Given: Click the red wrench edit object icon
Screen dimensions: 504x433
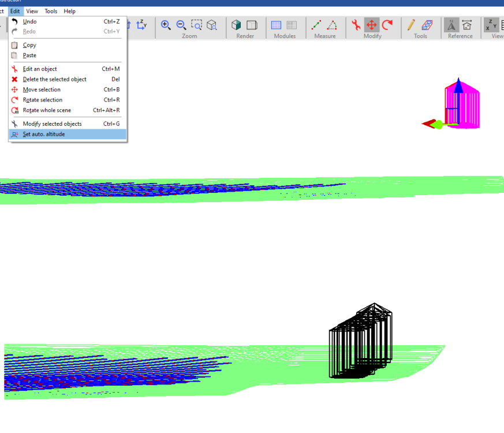Looking at the screenshot, I should (x=356, y=25).
